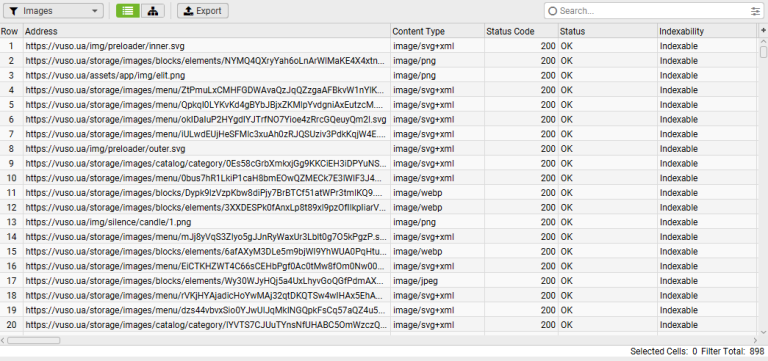768x361 pixels.
Task: Select blocks address starting 3XXDESPk0fAnxLp
Action: coord(207,208)
